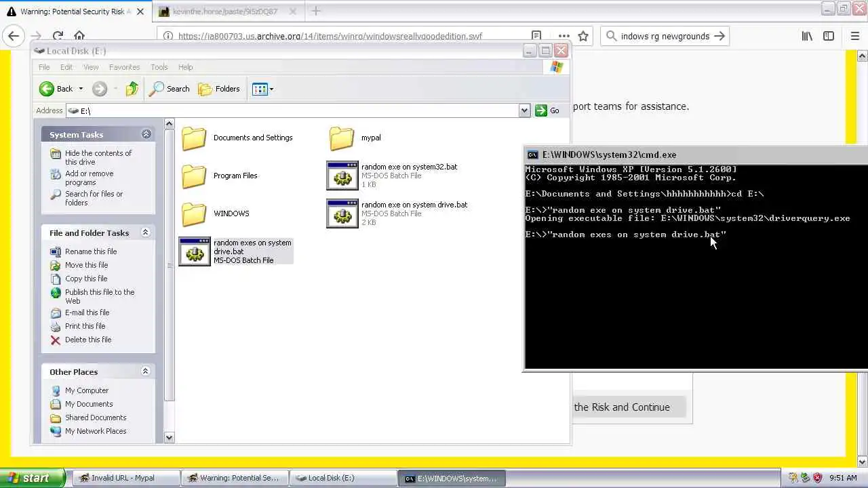Click the Explorer Back arrow icon
Image resolution: width=868 pixels, height=488 pixels.
tap(46, 89)
